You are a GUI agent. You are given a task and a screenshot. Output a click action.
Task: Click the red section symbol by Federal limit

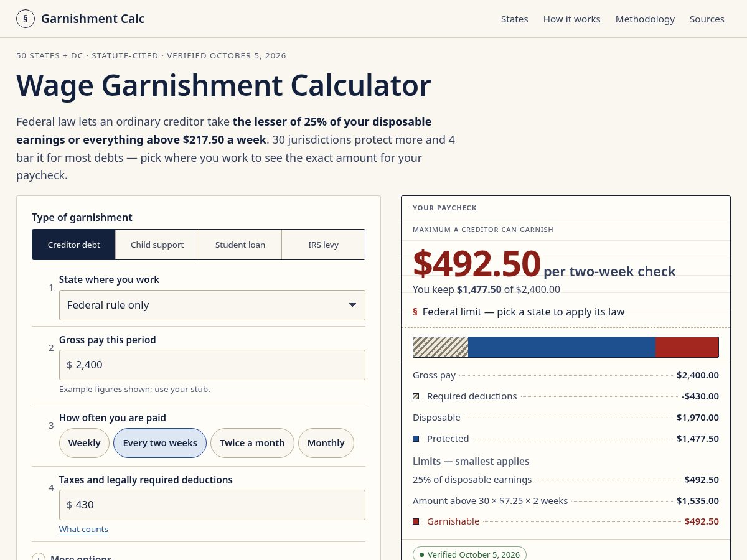pos(415,312)
